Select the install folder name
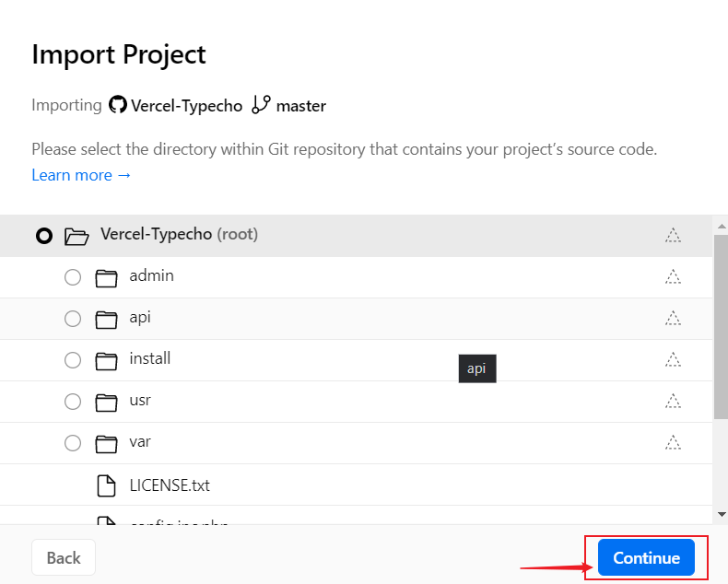The image size is (728, 584). click(149, 359)
